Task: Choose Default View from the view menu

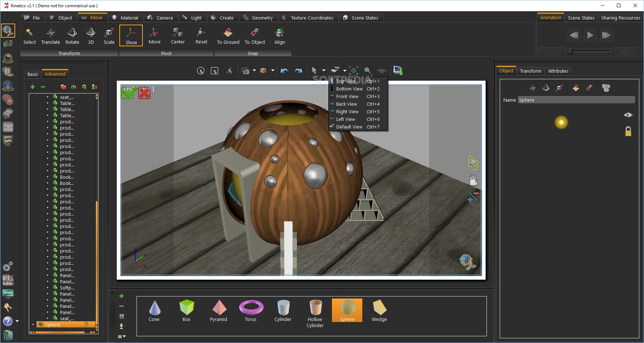Action: tap(358, 127)
